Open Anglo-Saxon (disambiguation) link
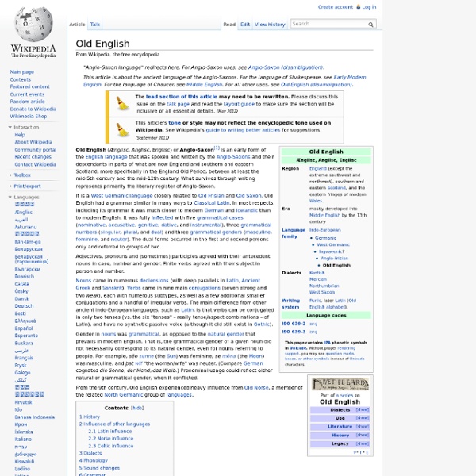Viewport: 476px width, 476px height. 286,67
